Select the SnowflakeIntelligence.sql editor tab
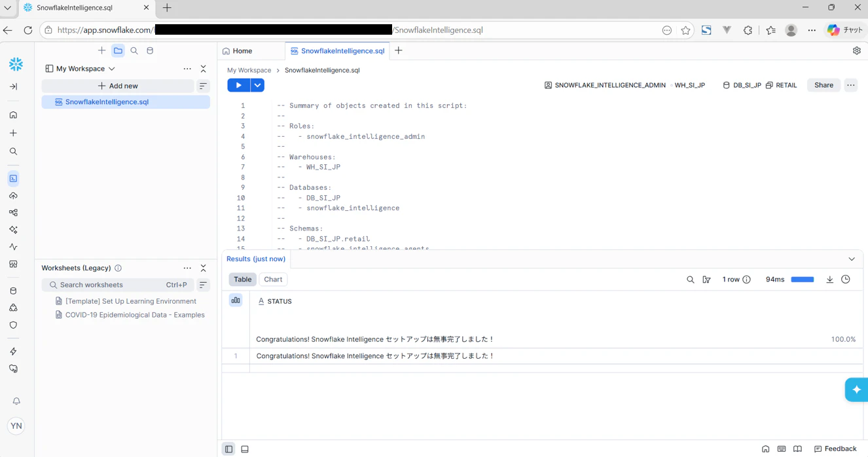Viewport: 868px width, 457px height. [x=338, y=51]
